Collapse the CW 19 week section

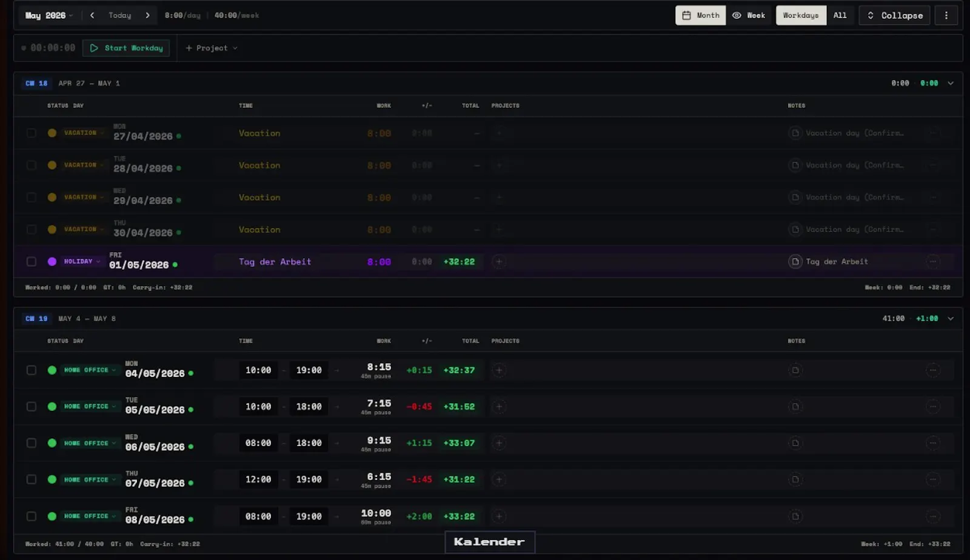[951, 318]
